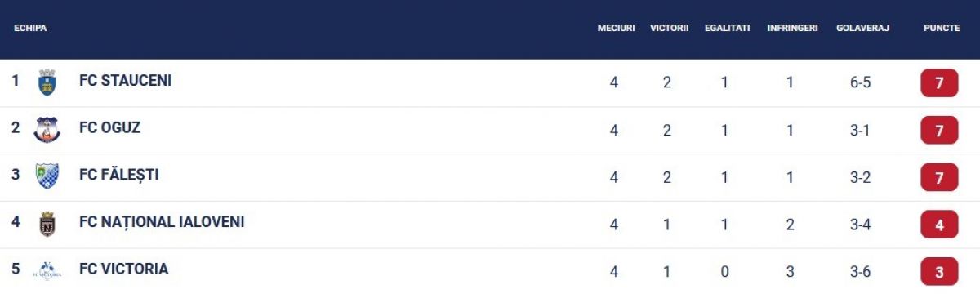Open the FC FĂLEȘTI team page

[119, 175]
